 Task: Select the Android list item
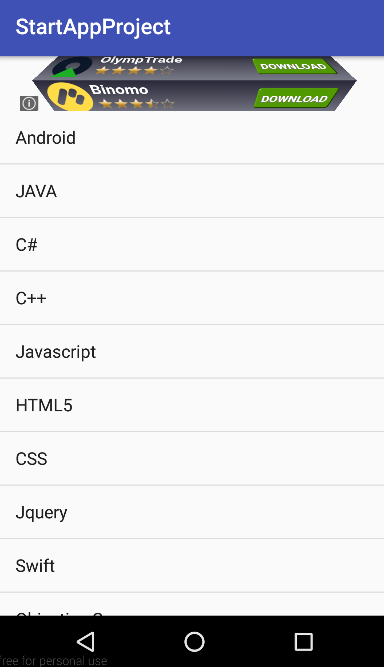click(x=192, y=137)
